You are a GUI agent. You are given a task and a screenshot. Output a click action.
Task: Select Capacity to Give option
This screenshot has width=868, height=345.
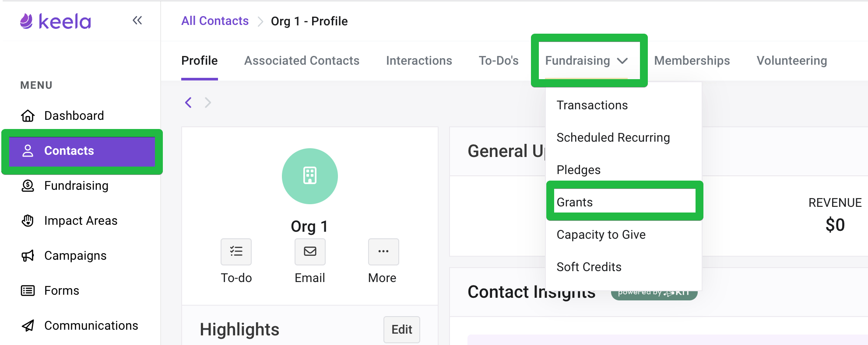(601, 234)
